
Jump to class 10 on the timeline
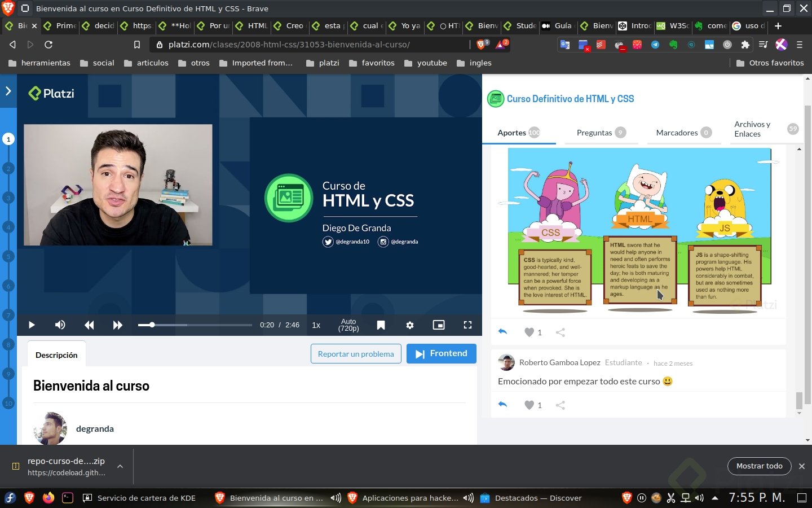(x=8, y=403)
